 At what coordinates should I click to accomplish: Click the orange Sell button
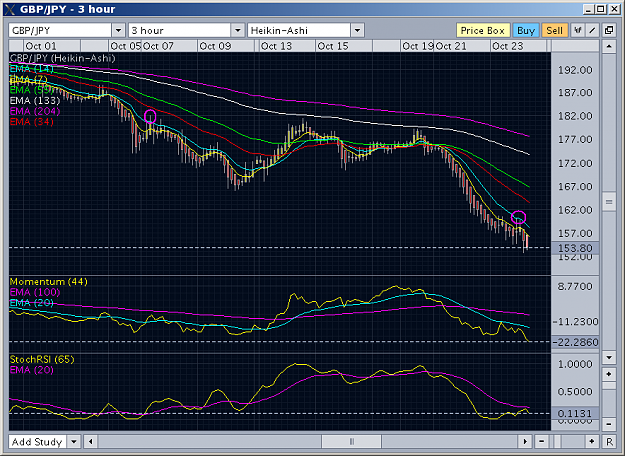[x=554, y=30]
